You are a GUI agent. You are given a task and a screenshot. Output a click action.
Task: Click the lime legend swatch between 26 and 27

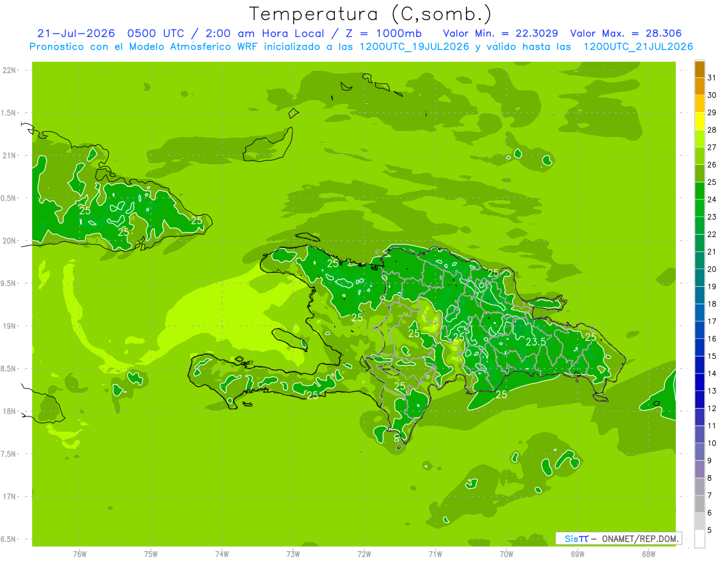click(699, 156)
